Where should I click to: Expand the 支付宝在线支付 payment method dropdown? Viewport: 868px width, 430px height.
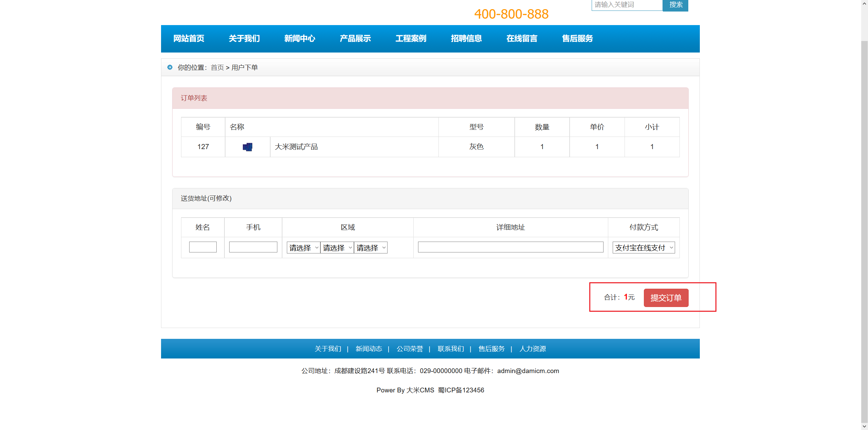point(643,248)
